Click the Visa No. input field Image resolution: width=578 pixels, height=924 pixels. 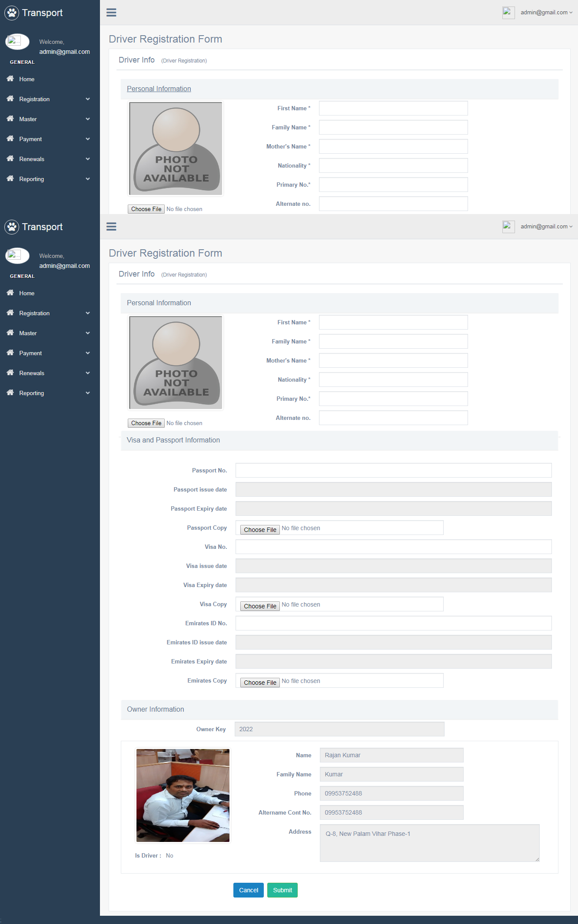[394, 547]
